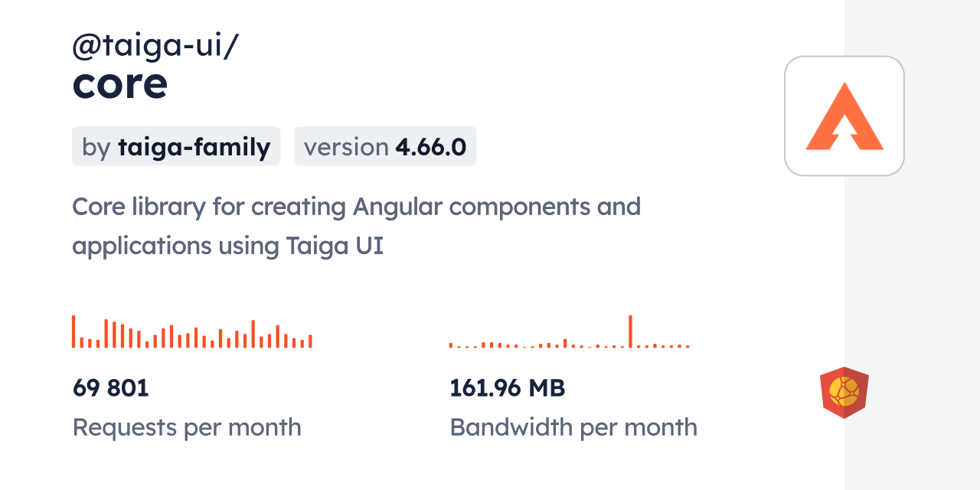Viewport: 980px width, 490px height.
Task: Select the first bar of the bandwidth chart
Action: 451,345
